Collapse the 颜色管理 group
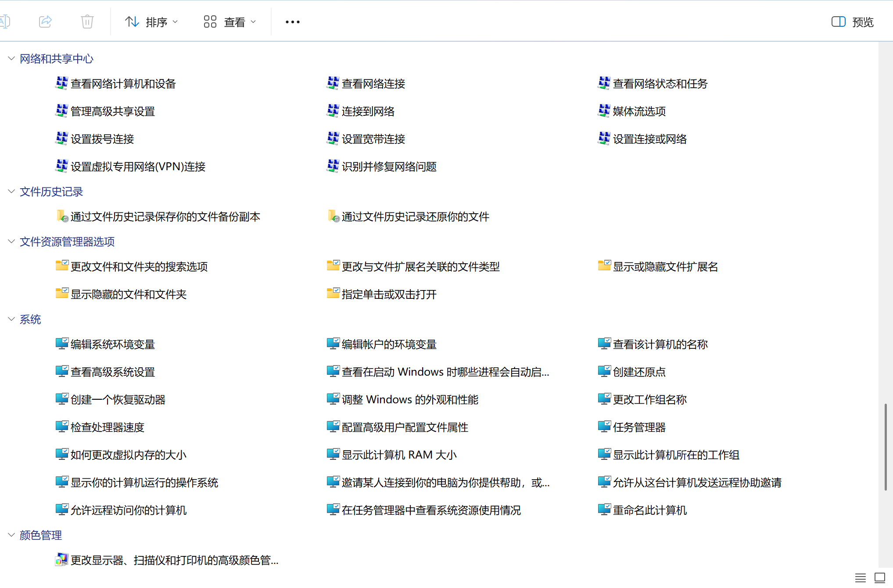 coord(11,534)
